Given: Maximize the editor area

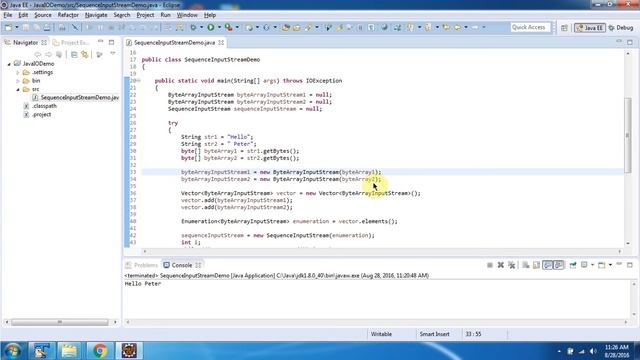Looking at the screenshot, I should [630, 42].
